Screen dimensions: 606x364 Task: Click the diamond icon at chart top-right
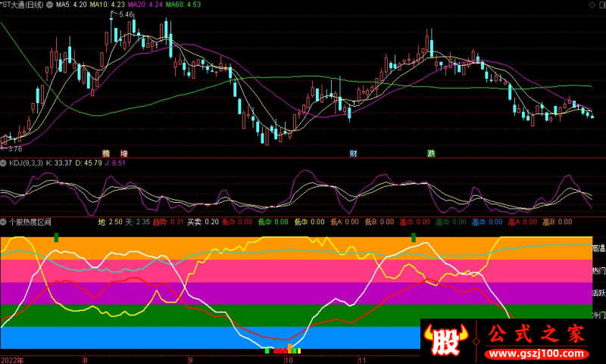click(x=592, y=5)
